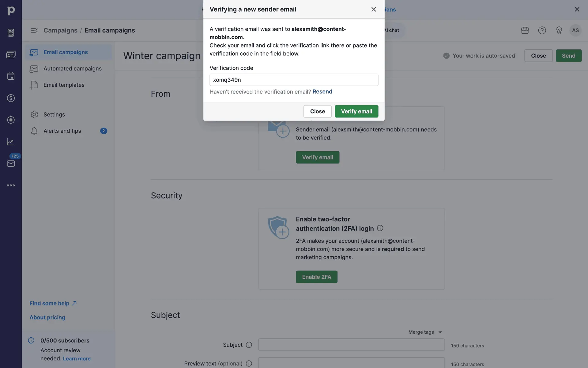Image resolution: width=588 pixels, height=368 pixels.
Task: Click the Verification code input field
Action: [x=294, y=80]
